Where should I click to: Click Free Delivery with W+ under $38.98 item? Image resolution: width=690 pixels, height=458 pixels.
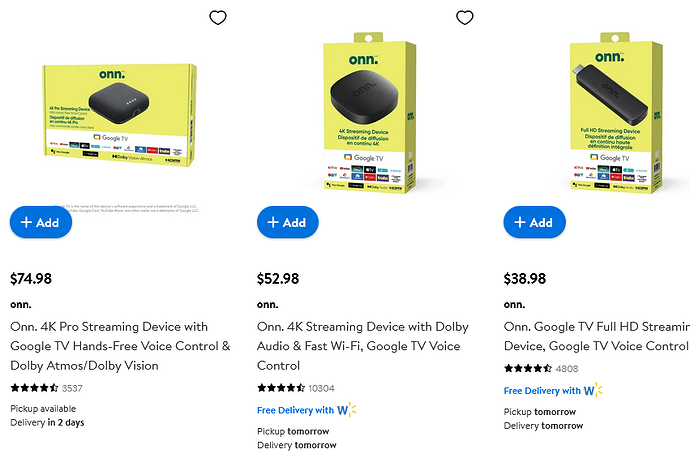553,390
